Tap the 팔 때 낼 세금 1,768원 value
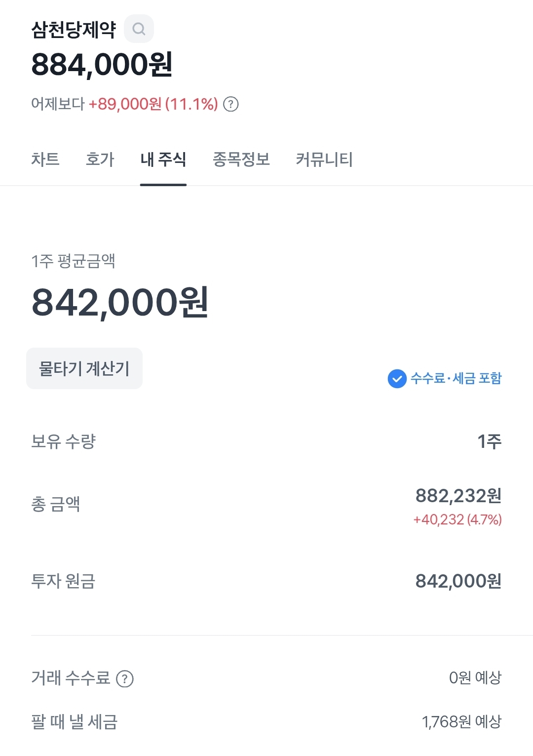 (x=461, y=722)
